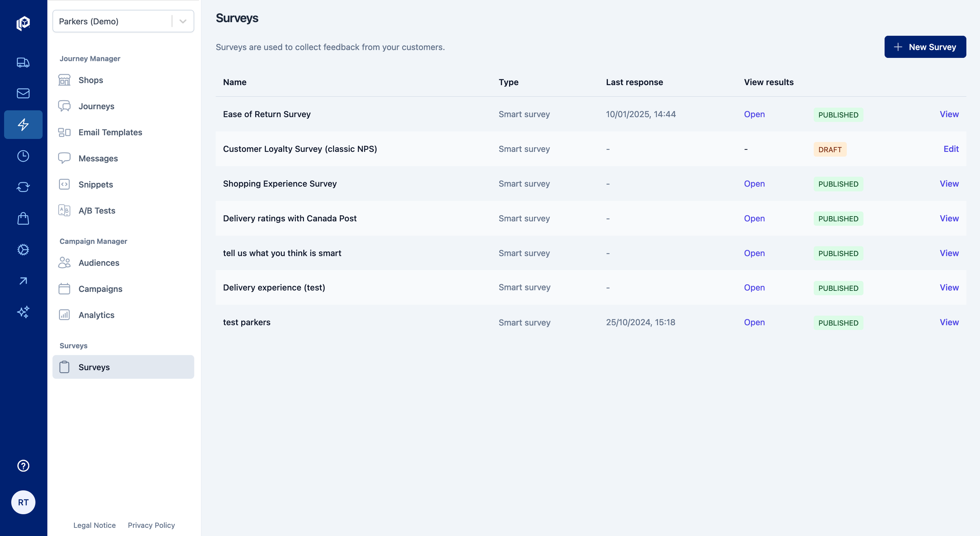980x536 pixels.
Task: Click the RT user avatar
Action: click(23, 502)
